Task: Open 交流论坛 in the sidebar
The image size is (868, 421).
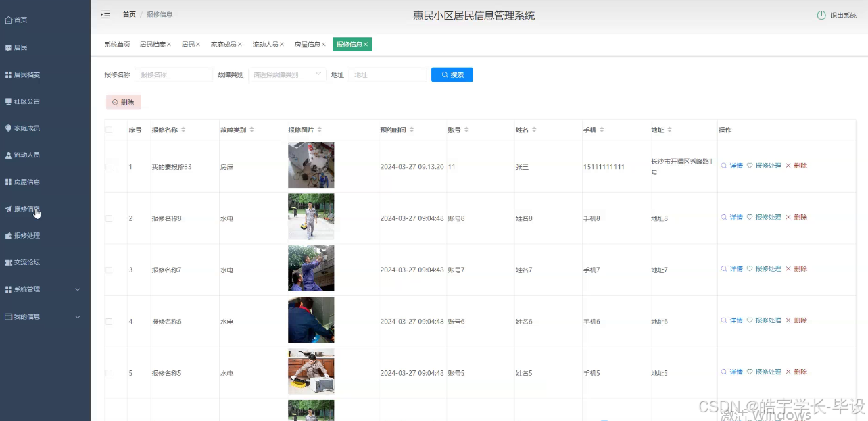Action: pyautogui.click(x=22, y=262)
